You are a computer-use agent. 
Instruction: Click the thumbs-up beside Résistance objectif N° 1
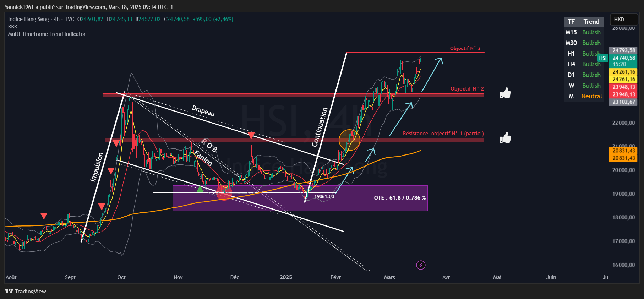(505, 137)
